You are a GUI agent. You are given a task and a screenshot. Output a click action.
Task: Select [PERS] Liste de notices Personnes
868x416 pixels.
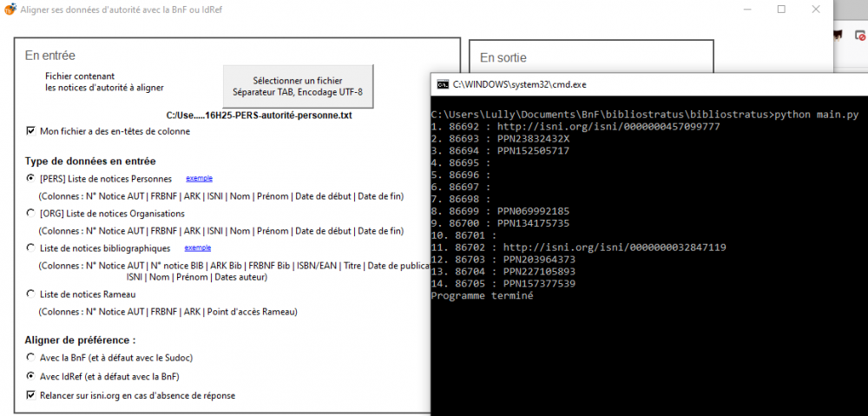click(31, 179)
